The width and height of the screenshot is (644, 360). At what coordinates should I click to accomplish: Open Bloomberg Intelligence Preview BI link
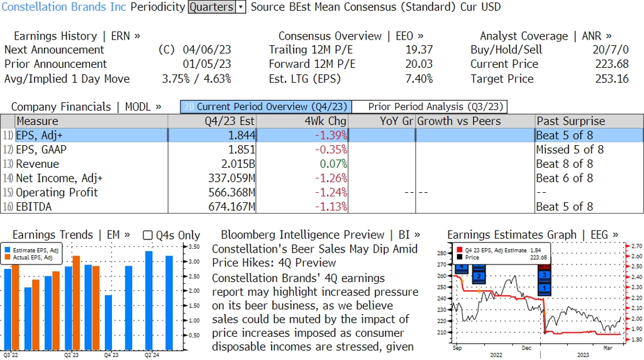[320, 235]
